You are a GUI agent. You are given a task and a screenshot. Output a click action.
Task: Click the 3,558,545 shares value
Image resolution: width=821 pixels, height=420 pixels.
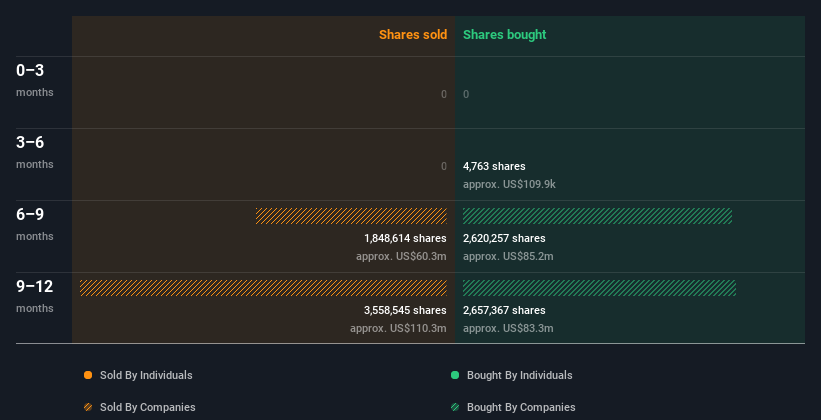click(x=405, y=311)
